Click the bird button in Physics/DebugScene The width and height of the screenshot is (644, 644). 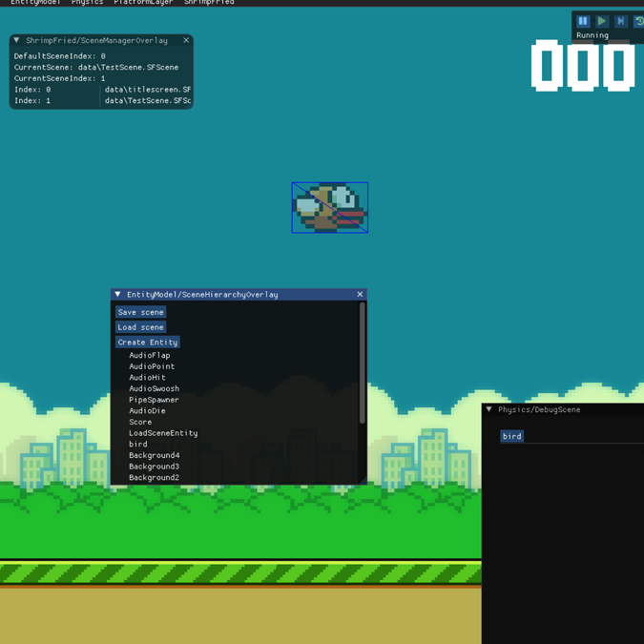[511, 436]
